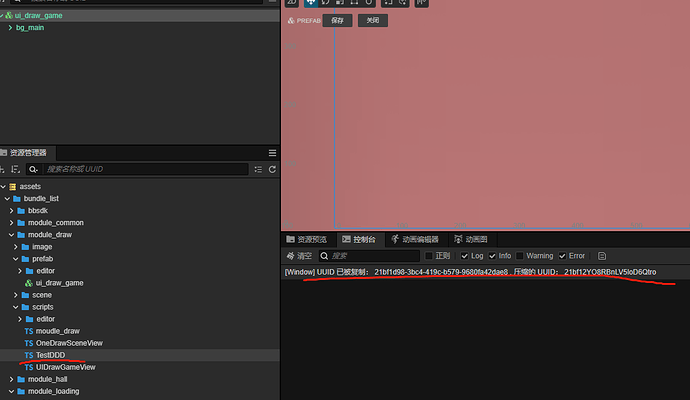The image size is (690, 400).
Task: Collapse the module_draw folder
Action: [11, 235]
